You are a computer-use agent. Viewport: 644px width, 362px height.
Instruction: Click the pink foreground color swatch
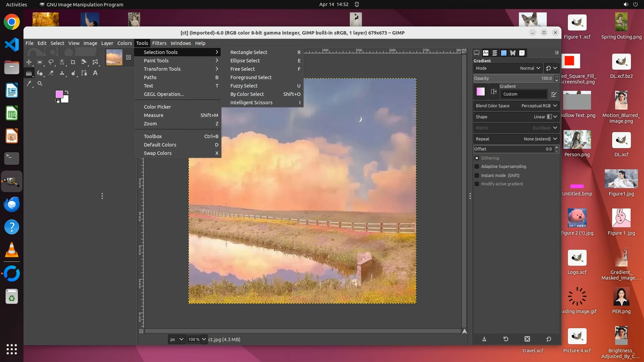[59, 94]
